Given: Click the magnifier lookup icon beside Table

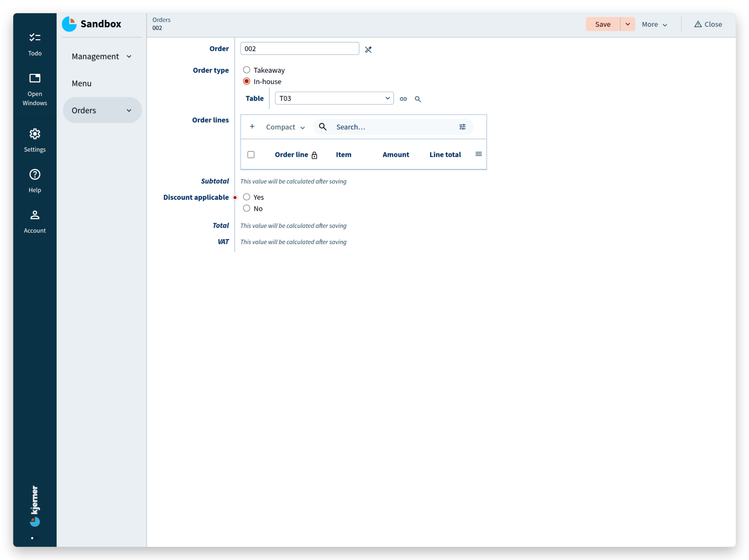Looking at the screenshot, I should pyautogui.click(x=418, y=99).
